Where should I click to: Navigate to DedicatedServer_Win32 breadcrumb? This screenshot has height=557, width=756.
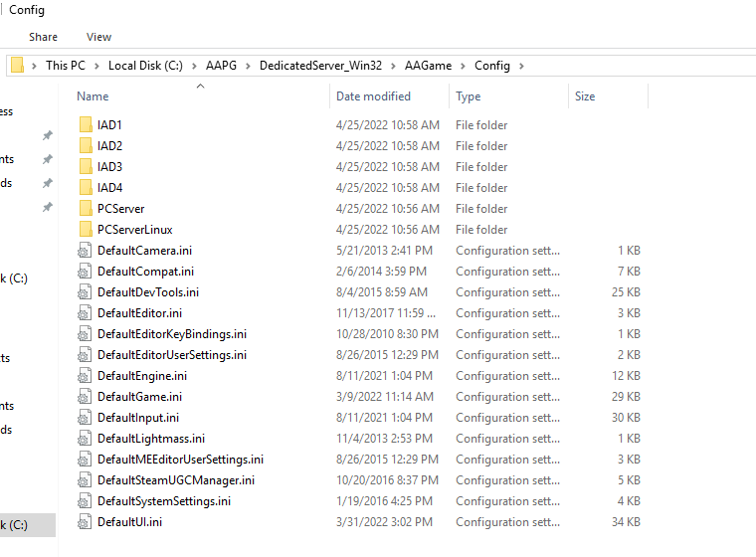[x=324, y=66]
